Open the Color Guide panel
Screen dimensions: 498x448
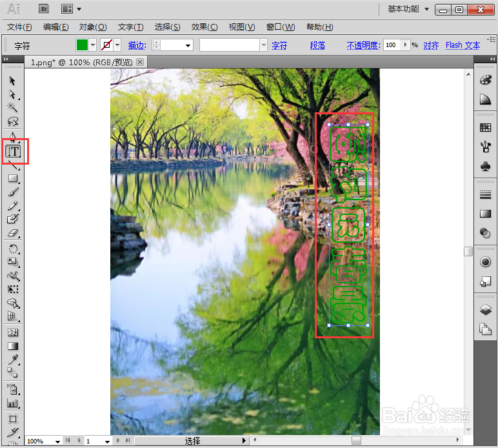tap(485, 99)
